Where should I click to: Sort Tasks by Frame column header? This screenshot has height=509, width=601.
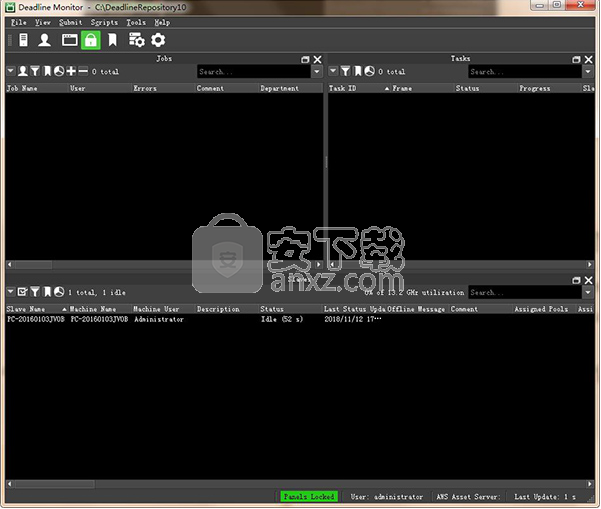click(x=422, y=88)
